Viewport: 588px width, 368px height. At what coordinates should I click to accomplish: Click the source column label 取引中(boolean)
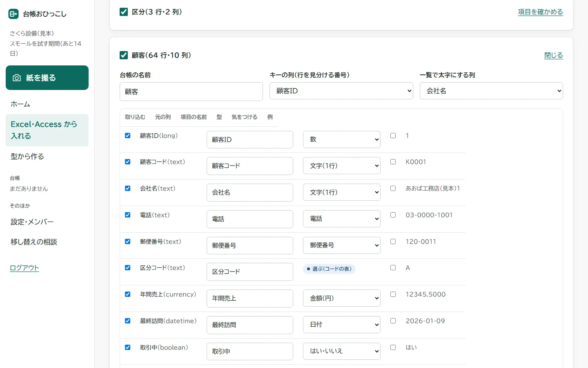(164, 348)
